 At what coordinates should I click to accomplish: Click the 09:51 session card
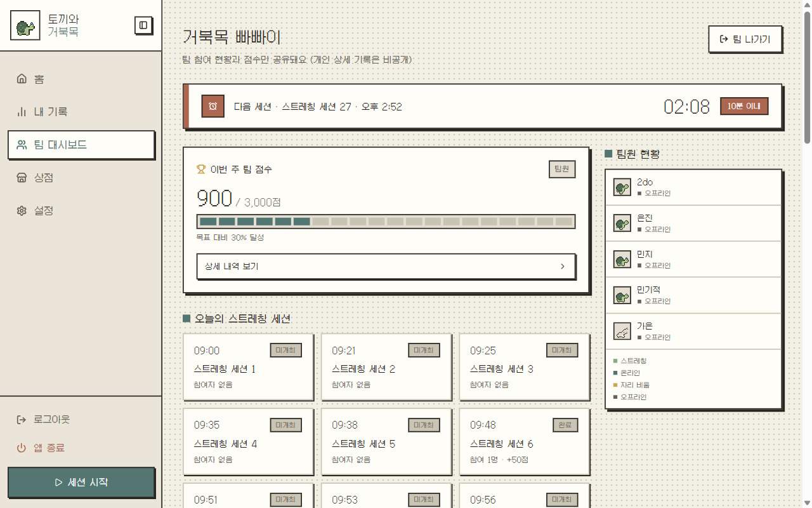point(248,495)
